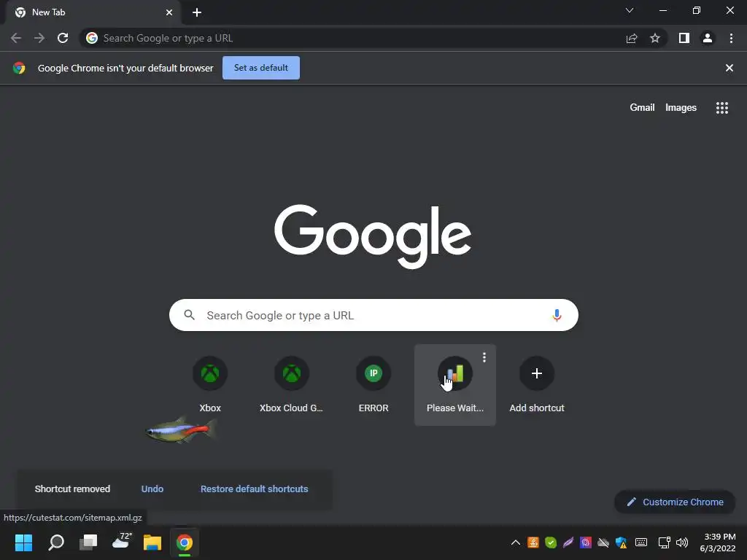
Task: Open network display tray icon
Action: 664,542
